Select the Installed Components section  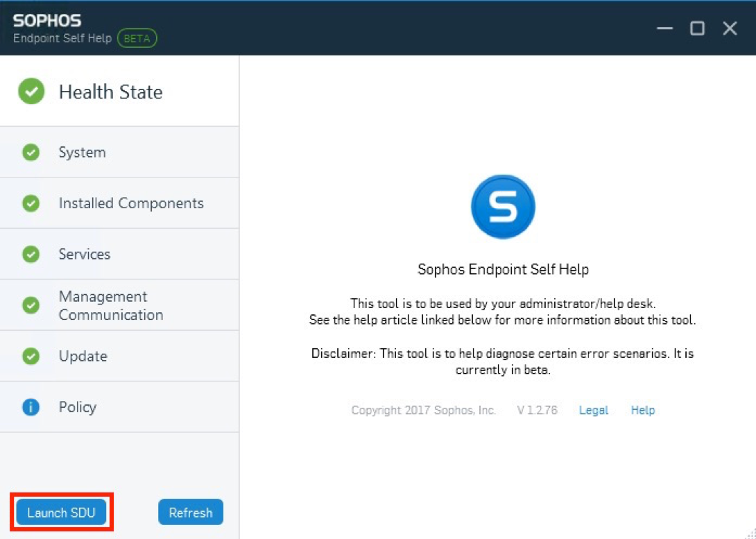[x=119, y=203]
